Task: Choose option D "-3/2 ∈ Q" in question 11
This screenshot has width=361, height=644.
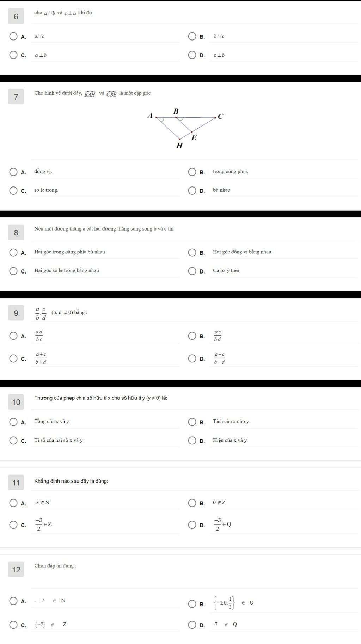Action: 192,525
